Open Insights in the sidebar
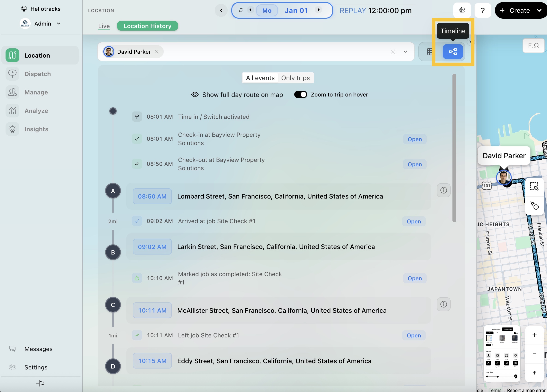 click(36, 129)
